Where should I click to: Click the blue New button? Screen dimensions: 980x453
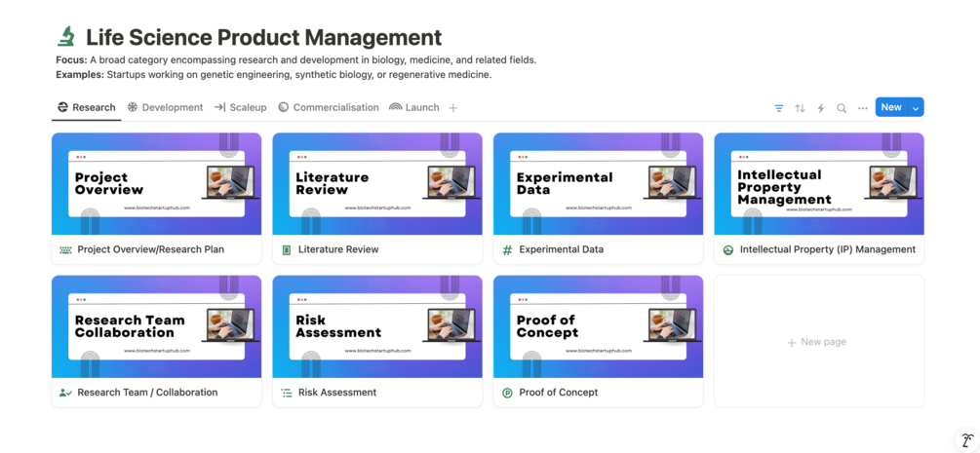(x=891, y=107)
